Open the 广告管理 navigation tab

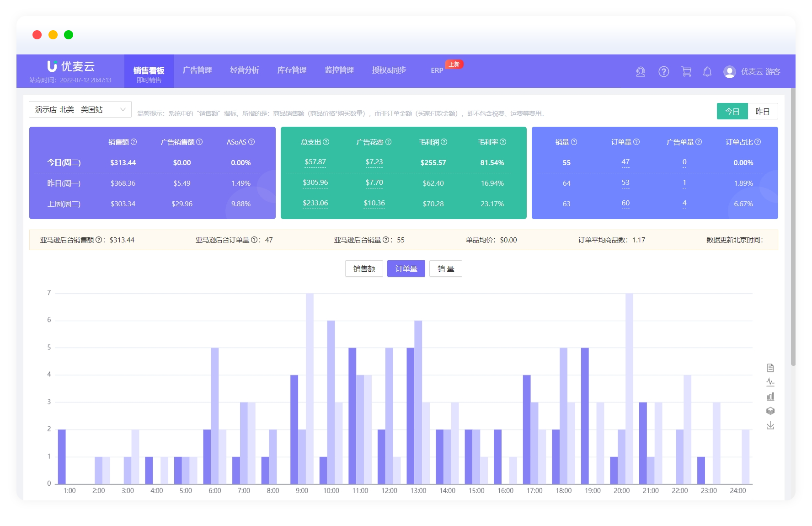point(197,70)
